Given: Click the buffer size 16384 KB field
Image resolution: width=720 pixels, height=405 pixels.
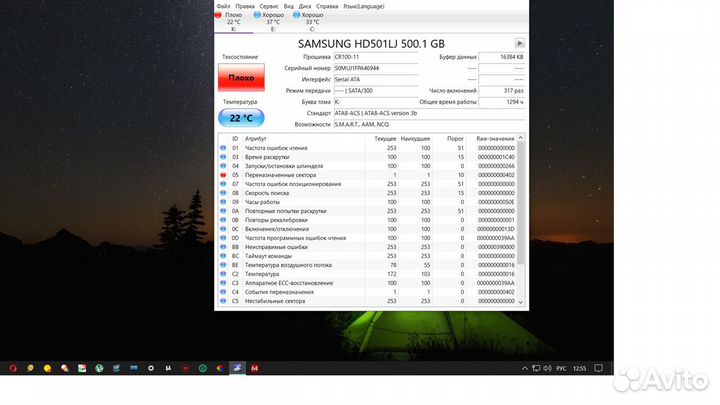Looking at the screenshot, I should pyautogui.click(x=501, y=57).
